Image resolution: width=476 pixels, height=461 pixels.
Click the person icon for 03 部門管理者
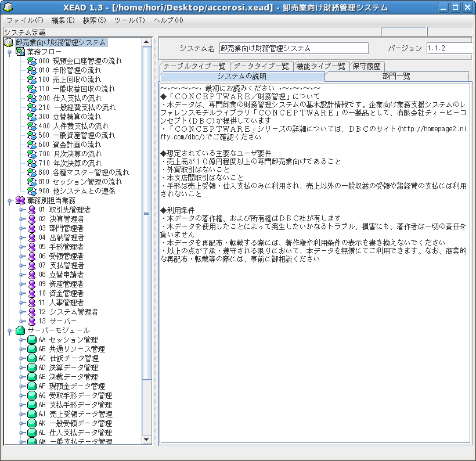tap(32, 228)
